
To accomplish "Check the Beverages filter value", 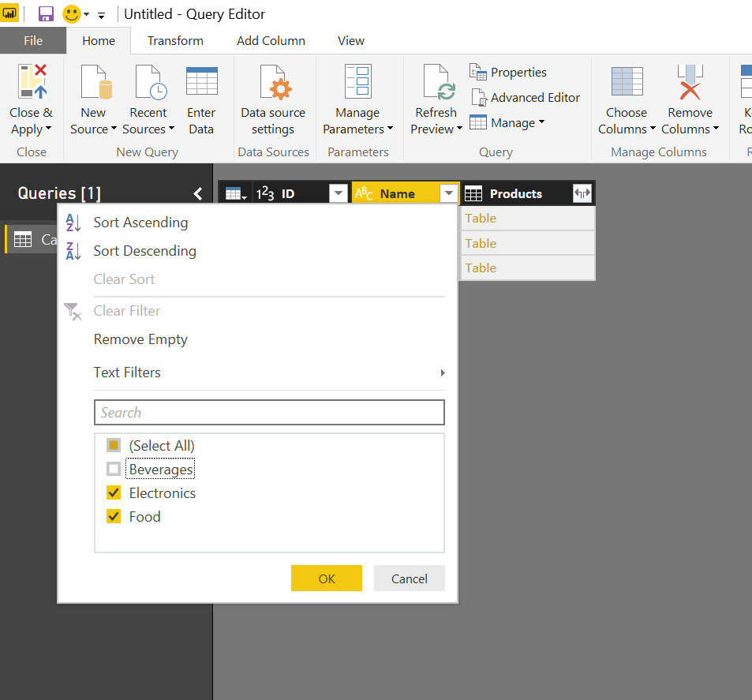I will 113,469.
